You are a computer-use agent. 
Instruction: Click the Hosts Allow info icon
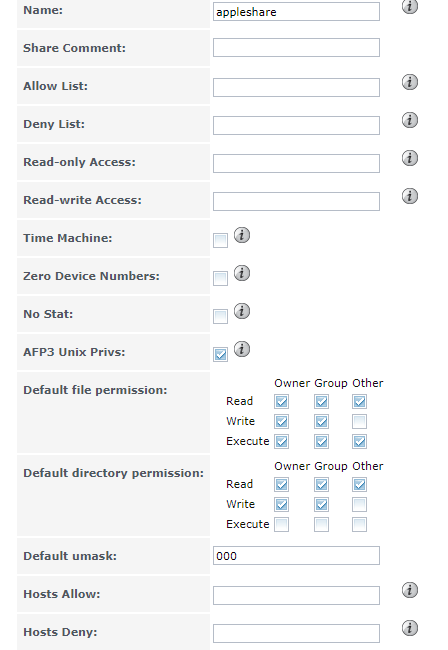[x=409, y=590]
